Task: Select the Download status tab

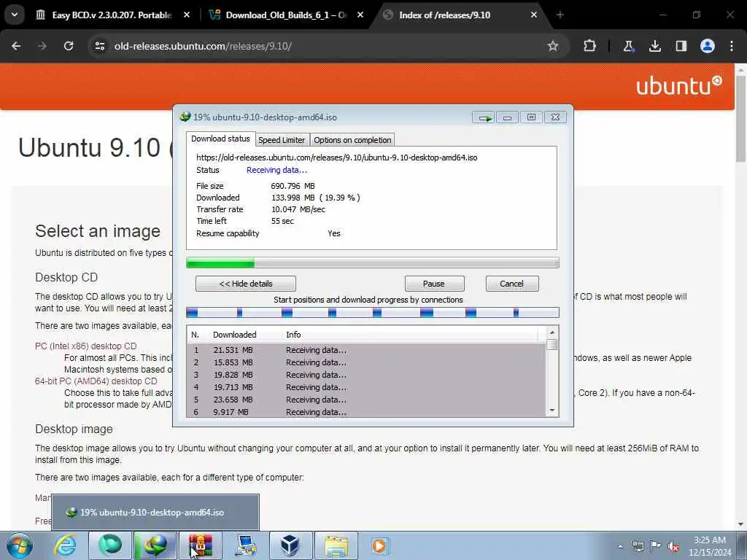Action: point(220,139)
